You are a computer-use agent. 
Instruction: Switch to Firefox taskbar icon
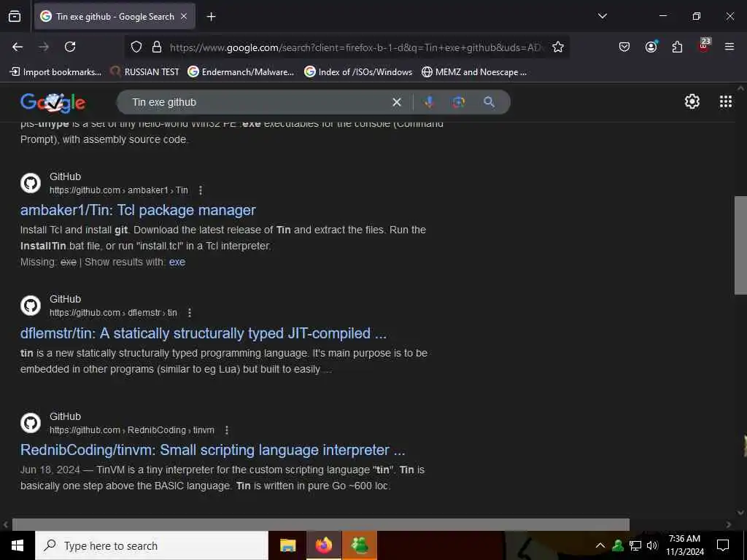[323, 545]
